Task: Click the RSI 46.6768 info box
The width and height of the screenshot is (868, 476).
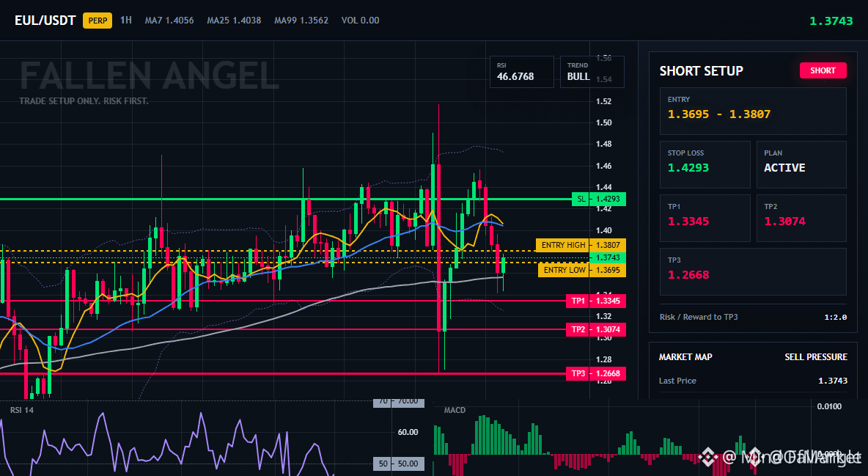Action: [x=521, y=72]
